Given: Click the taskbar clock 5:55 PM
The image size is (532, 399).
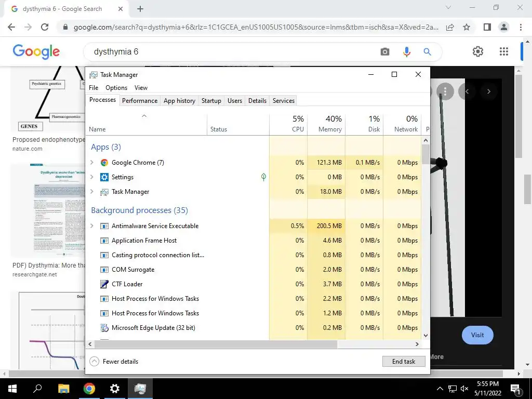Looking at the screenshot, I should click(x=488, y=384).
